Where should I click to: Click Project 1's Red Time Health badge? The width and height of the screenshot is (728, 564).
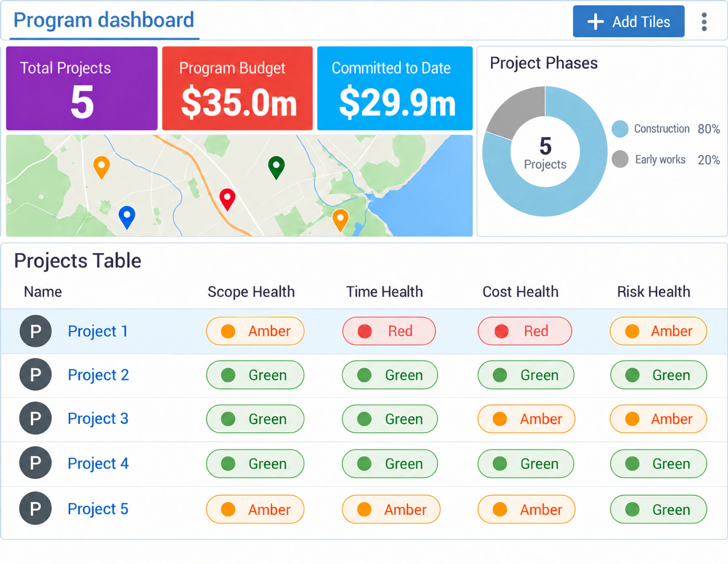pyautogui.click(x=389, y=331)
